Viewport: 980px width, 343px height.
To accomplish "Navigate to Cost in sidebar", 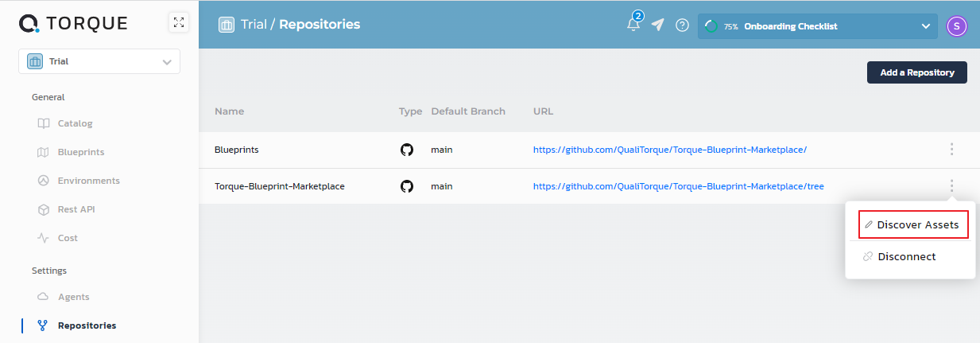I will point(68,238).
